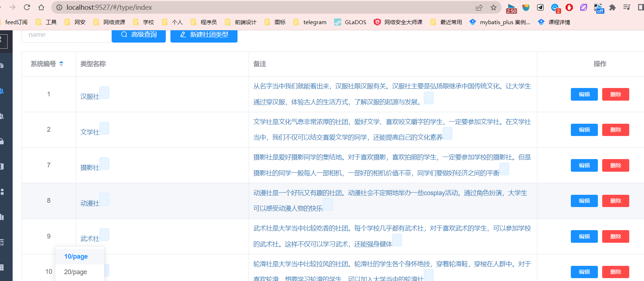The image size is (644, 281).
Task: Click the browser home icon
Action: tap(41, 8)
